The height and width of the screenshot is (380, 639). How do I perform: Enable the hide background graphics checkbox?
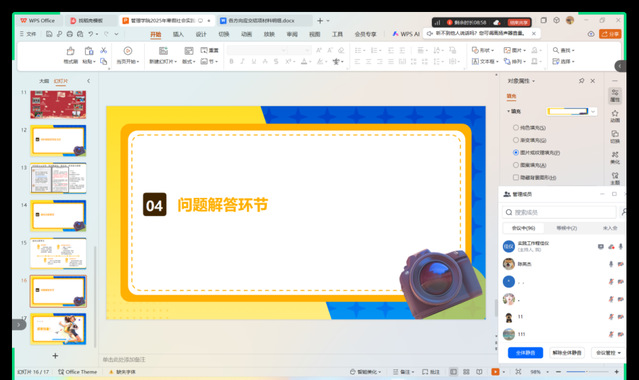pyautogui.click(x=516, y=177)
